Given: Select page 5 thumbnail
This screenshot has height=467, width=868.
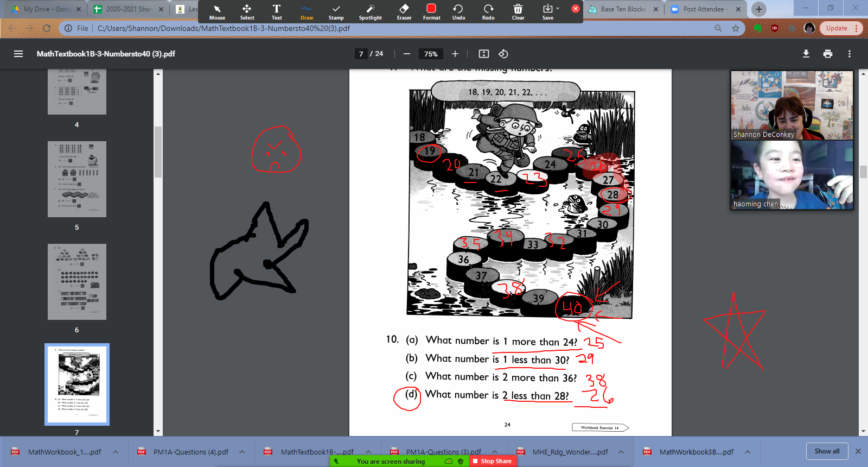Looking at the screenshot, I should (76, 179).
